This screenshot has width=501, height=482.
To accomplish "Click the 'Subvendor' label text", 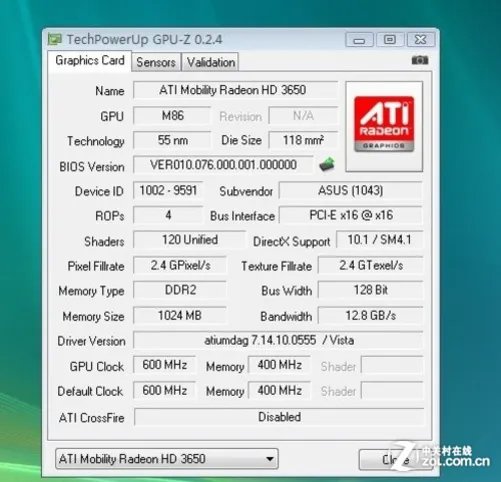I will [x=246, y=191].
